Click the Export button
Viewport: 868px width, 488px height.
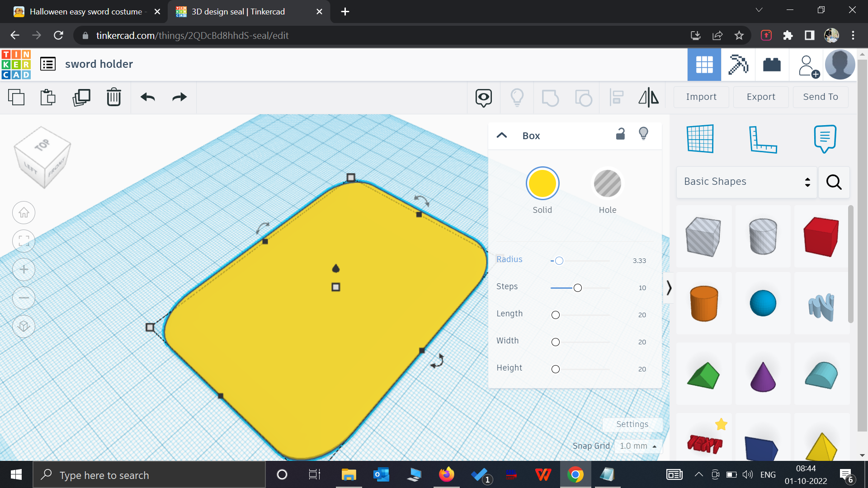click(760, 97)
